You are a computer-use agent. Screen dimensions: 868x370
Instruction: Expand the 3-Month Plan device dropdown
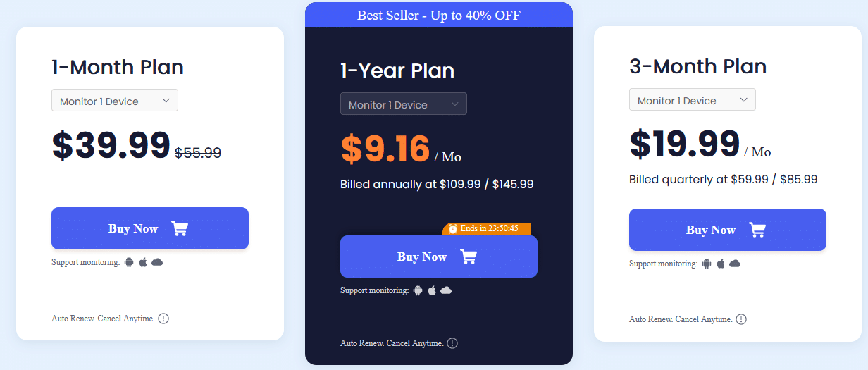click(693, 100)
